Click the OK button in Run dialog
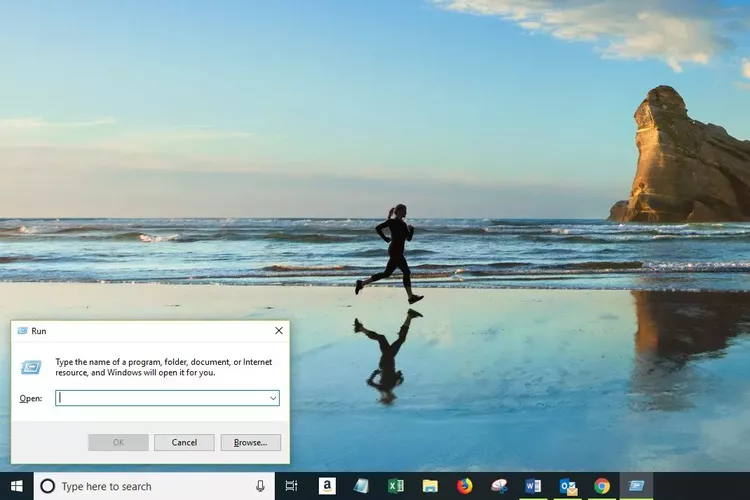Screen dimensions: 750x500 point(118,443)
